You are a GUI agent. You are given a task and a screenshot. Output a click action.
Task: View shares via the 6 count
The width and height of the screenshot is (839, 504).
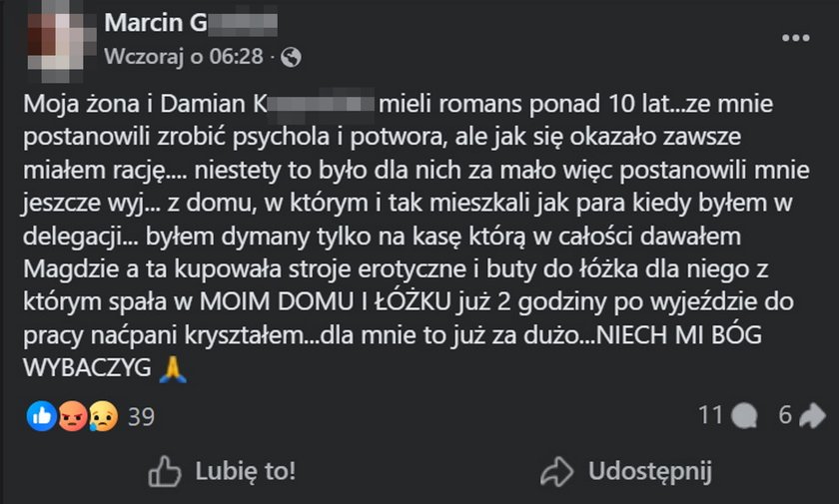(x=785, y=415)
